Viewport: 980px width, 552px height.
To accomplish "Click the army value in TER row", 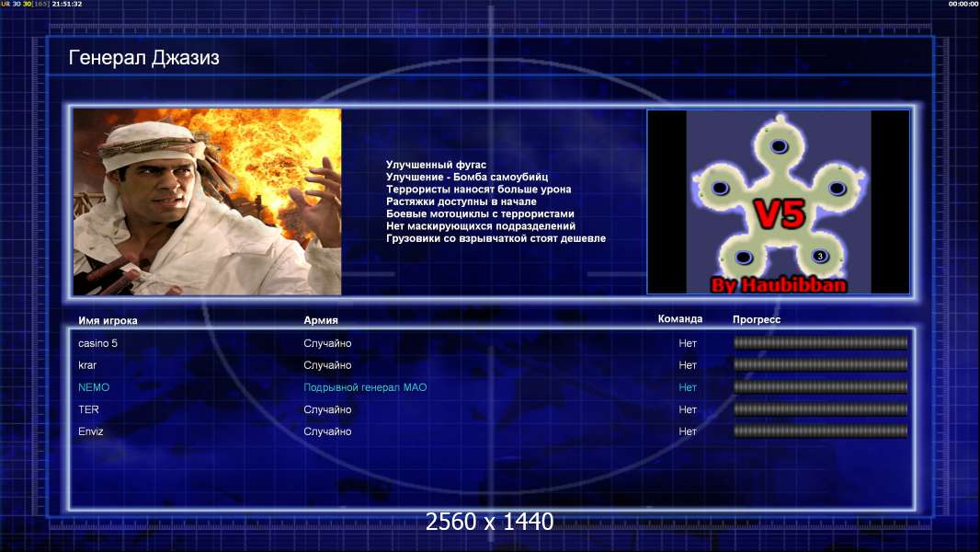I will point(327,409).
